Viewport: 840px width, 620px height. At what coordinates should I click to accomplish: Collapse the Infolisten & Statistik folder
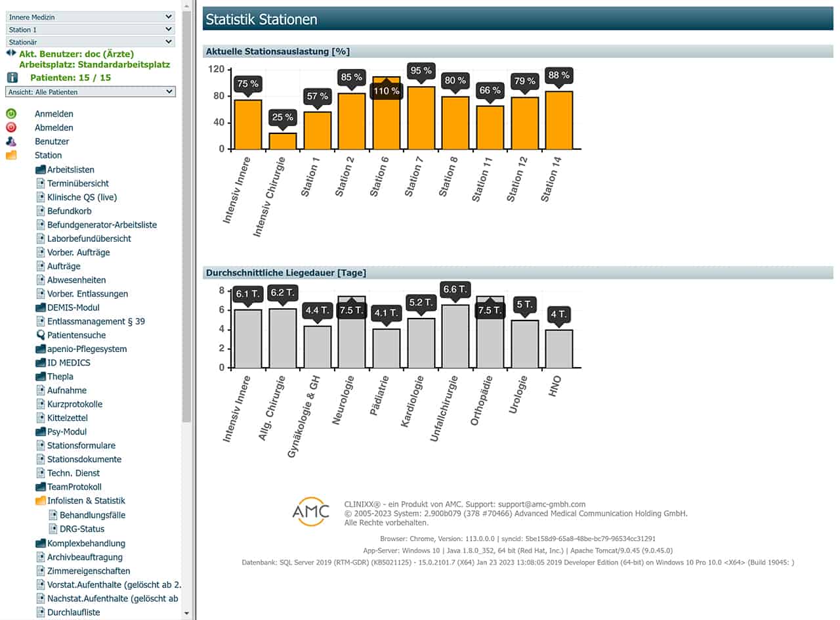tap(41, 500)
